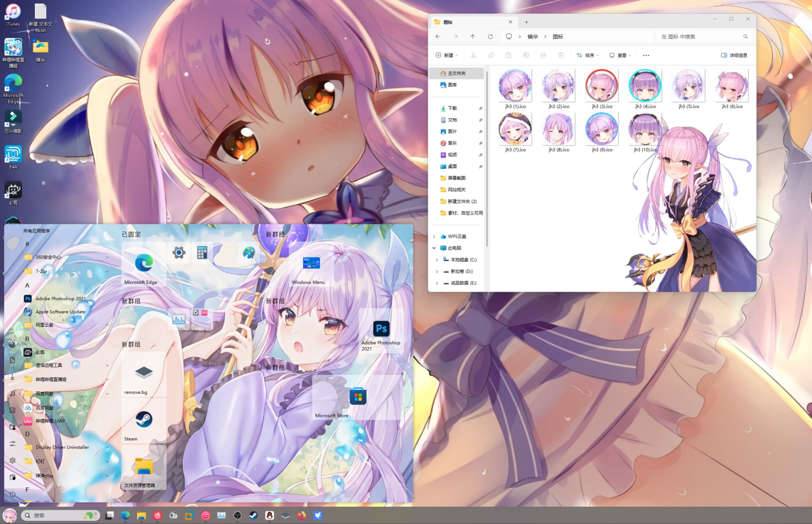Image resolution: width=812 pixels, height=524 pixels.
Task: Select the iTunes desktop icon
Action: click(x=13, y=15)
